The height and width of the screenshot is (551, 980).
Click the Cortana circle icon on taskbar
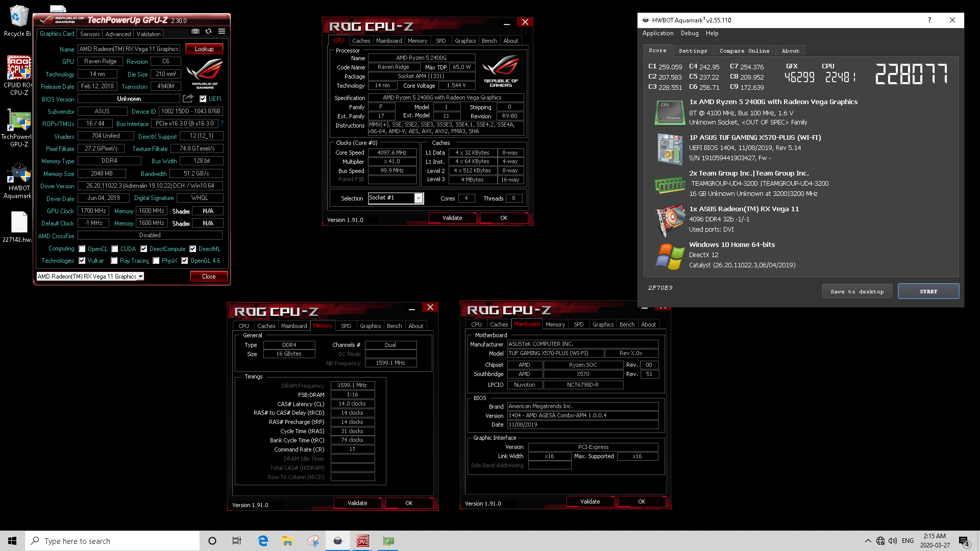[x=212, y=541]
